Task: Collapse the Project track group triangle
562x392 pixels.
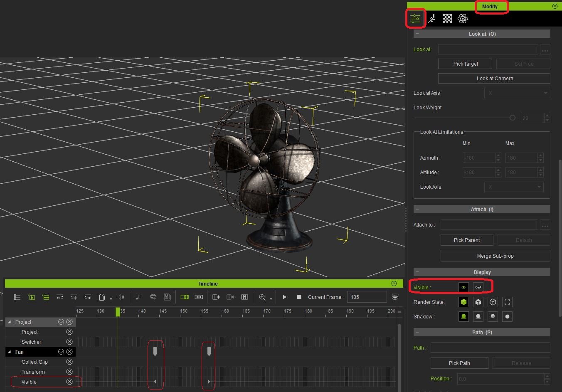Action: pos(10,322)
